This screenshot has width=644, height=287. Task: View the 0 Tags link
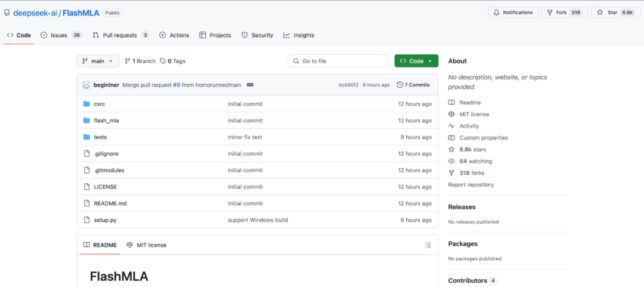coord(173,61)
